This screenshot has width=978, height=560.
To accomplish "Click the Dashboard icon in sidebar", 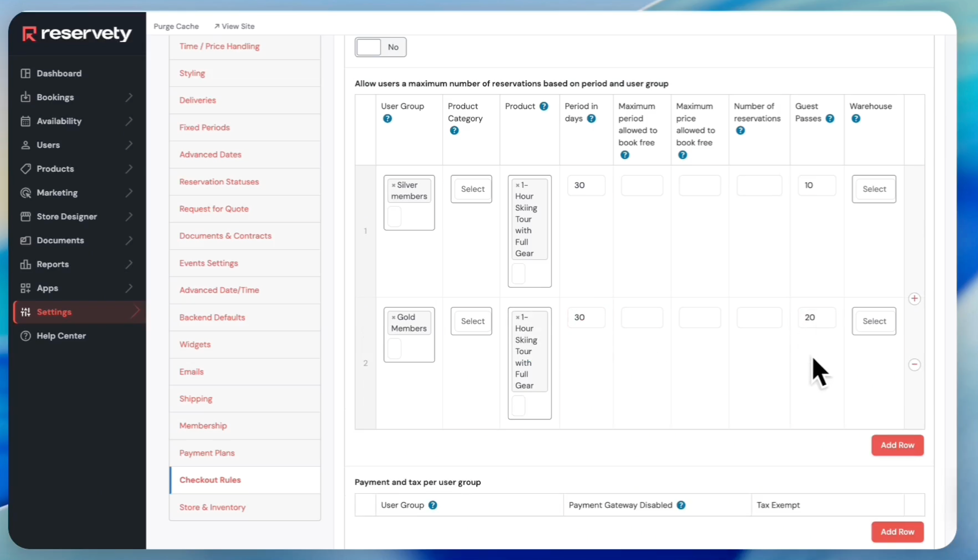I will click(25, 73).
